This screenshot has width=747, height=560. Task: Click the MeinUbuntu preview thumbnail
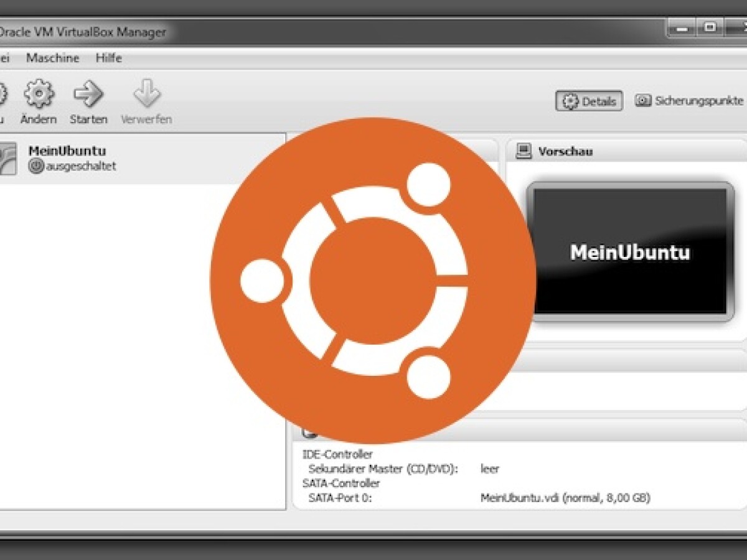(629, 251)
